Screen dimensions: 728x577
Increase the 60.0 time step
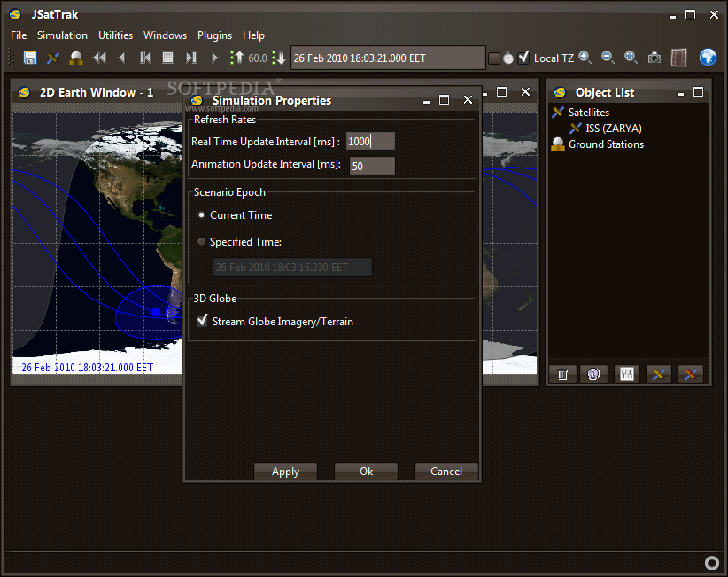point(236,58)
